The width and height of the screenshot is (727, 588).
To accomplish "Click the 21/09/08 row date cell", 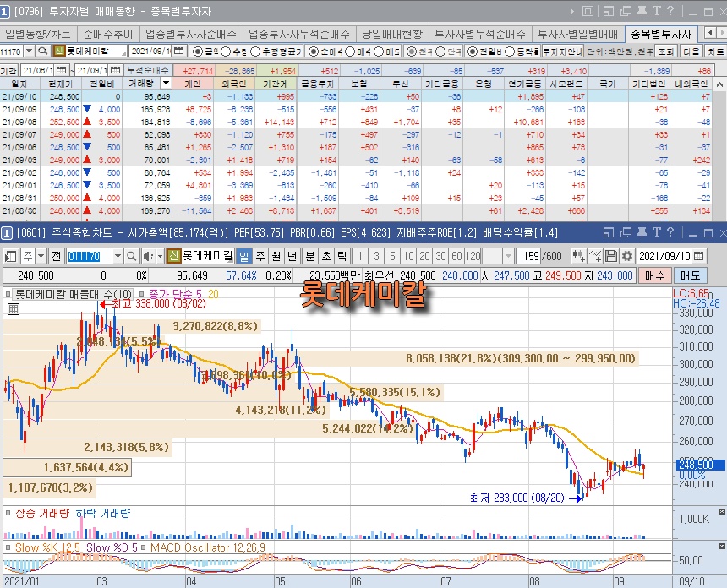I will coord(19,122).
